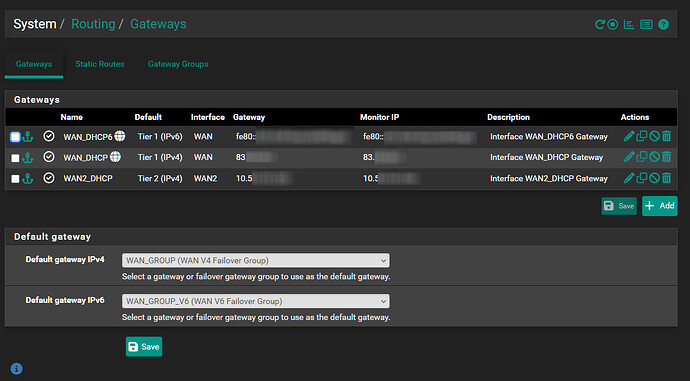Disable the WAN2_DHCP gateway
The height and width of the screenshot is (381, 690).
tap(654, 178)
